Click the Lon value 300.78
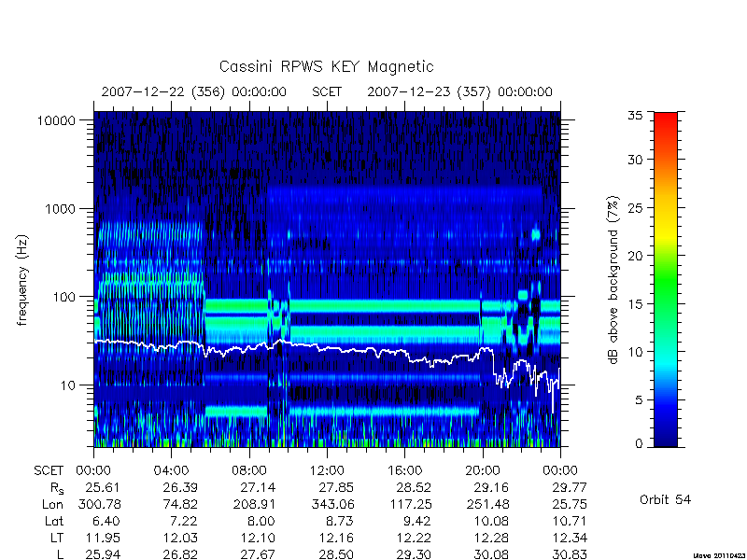The height and width of the screenshot is (560, 747). click(x=99, y=504)
